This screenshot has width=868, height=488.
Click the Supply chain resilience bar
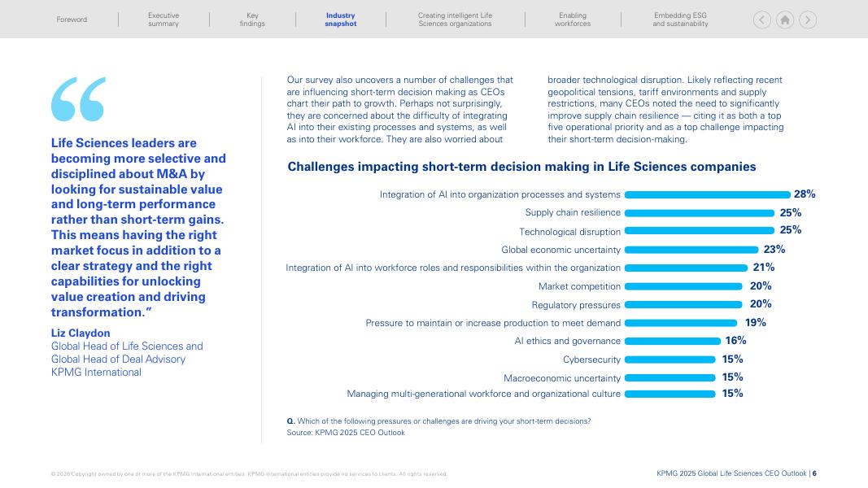[699, 213]
